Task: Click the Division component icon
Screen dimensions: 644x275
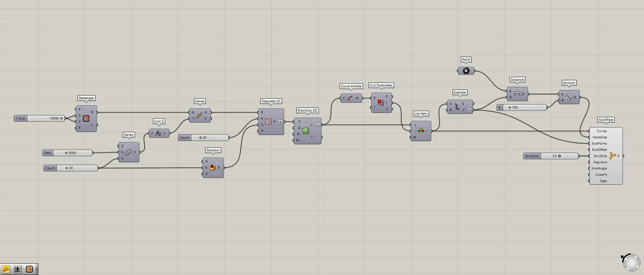Action: (568, 97)
